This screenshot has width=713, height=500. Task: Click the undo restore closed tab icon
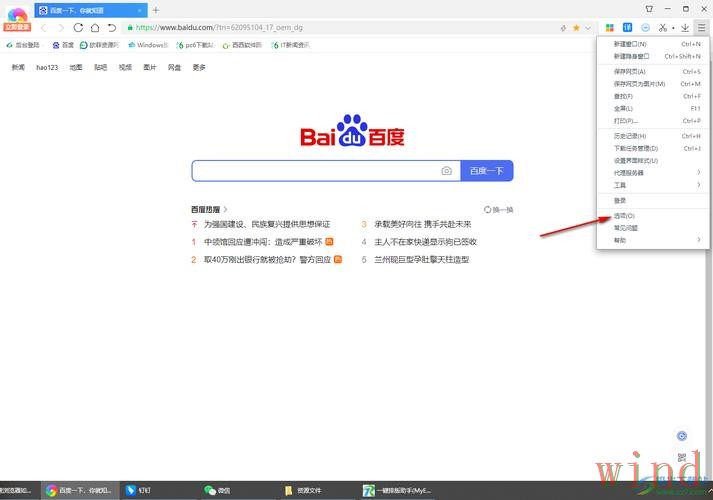click(x=112, y=28)
